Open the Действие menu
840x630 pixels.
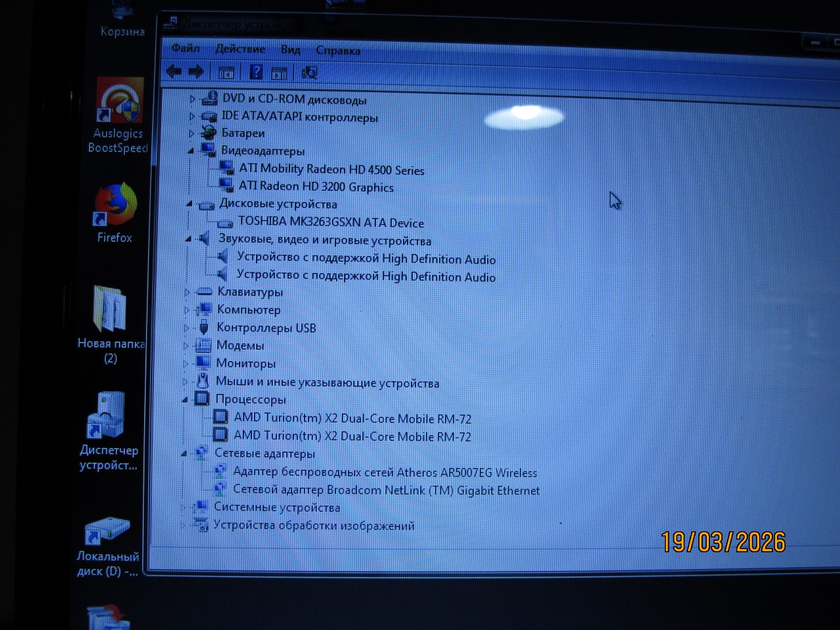tap(240, 49)
